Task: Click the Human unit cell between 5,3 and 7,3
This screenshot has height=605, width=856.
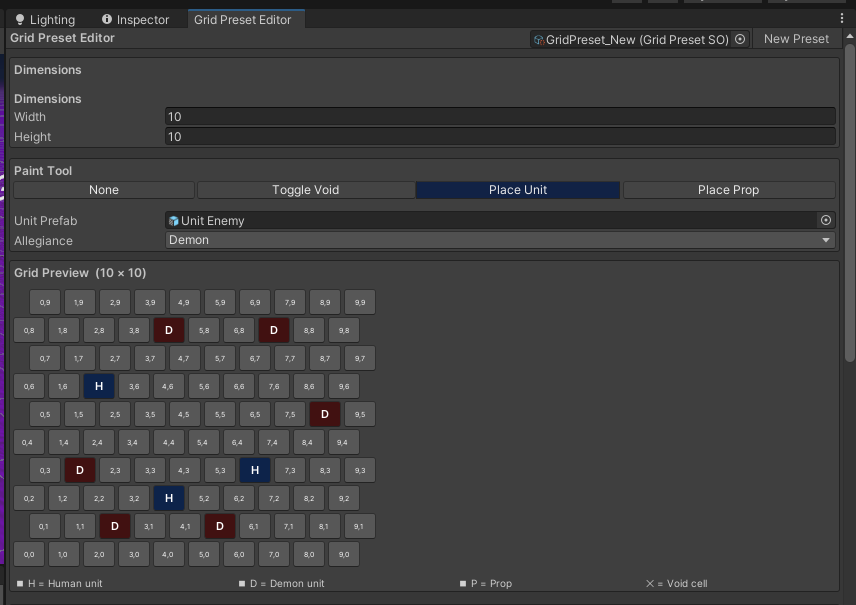Action: point(255,470)
